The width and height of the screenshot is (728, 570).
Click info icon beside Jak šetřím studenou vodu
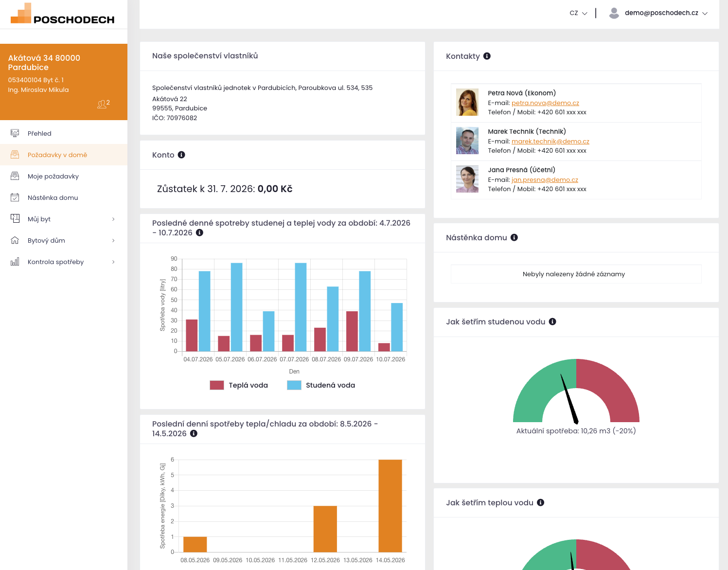552,321
